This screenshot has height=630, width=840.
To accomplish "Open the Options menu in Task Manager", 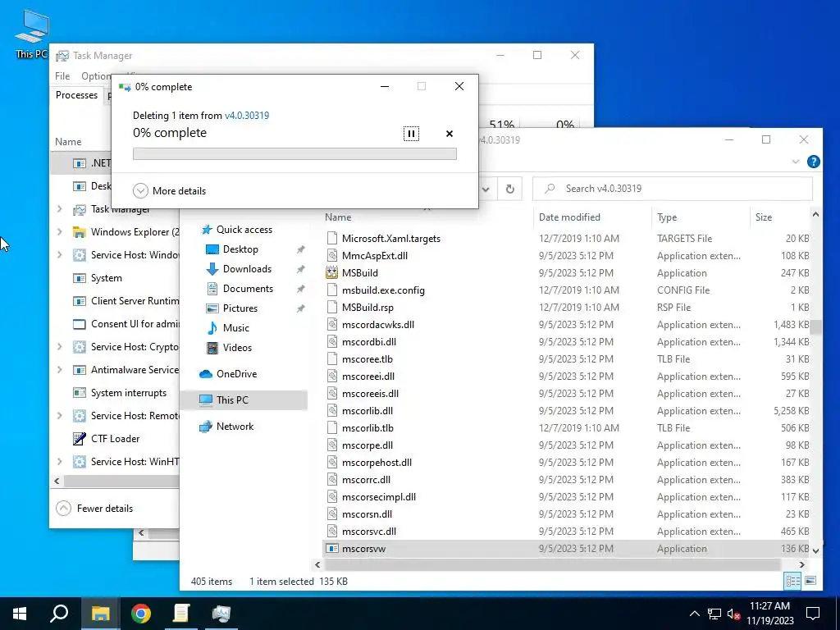I will pos(95,76).
